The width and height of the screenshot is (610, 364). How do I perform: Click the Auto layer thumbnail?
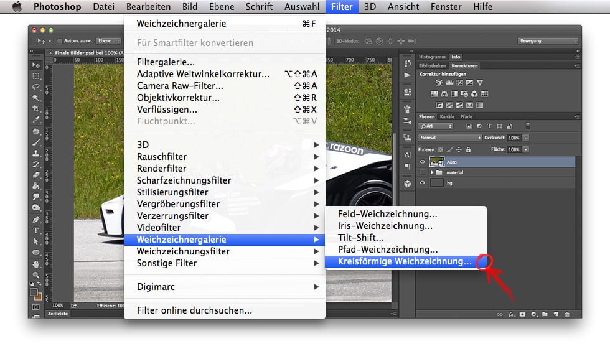[x=436, y=162]
